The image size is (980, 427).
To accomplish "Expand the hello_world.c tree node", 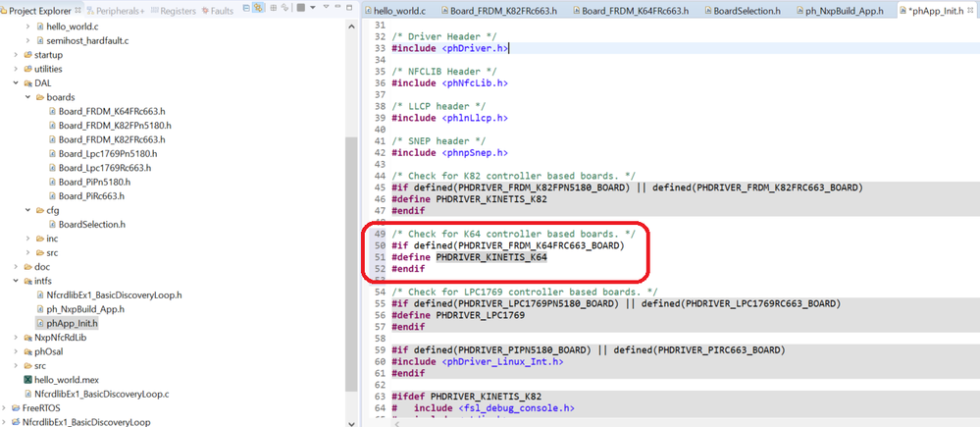I will point(28,27).
